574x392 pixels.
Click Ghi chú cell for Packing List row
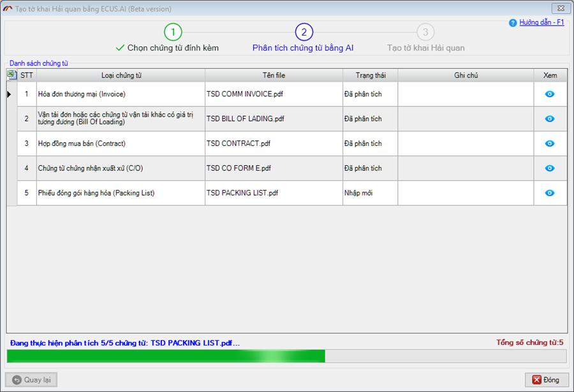(466, 193)
